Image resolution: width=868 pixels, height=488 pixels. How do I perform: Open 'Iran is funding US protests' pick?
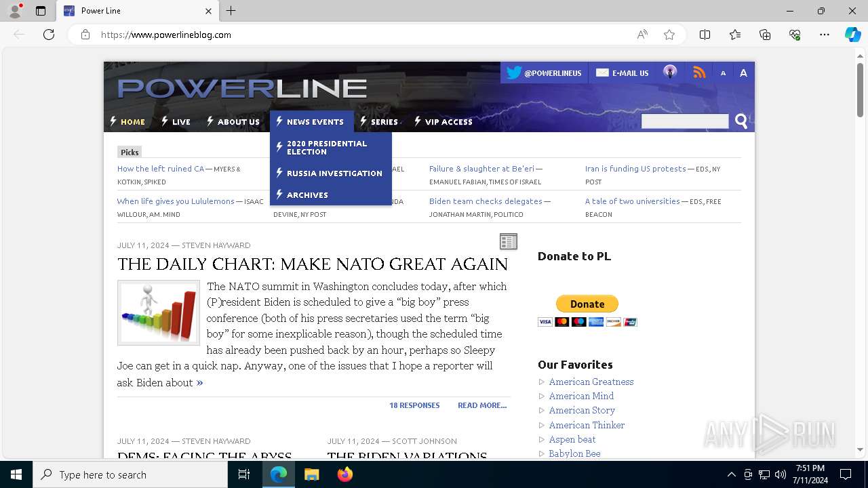pyautogui.click(x=635, y=169)
